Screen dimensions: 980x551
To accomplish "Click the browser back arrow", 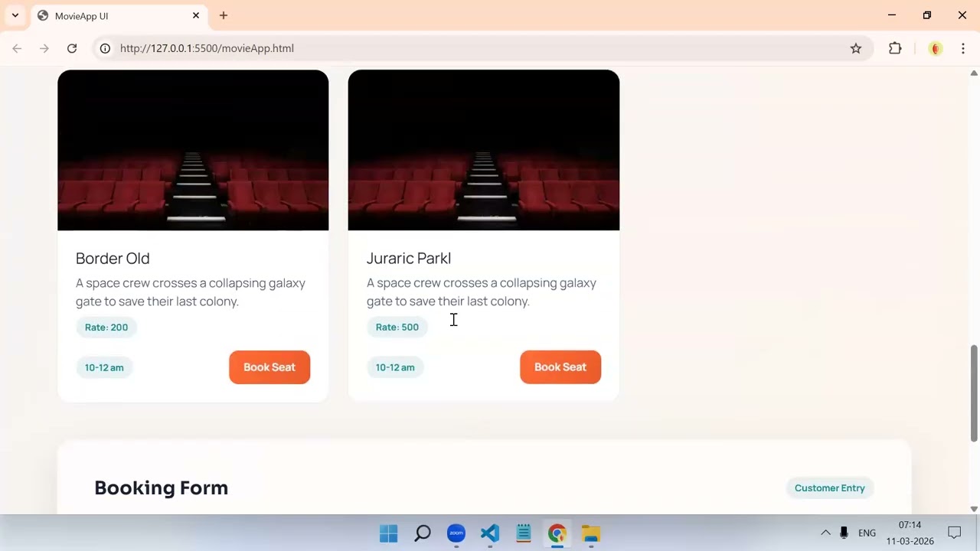I will (x=17, y=48).
